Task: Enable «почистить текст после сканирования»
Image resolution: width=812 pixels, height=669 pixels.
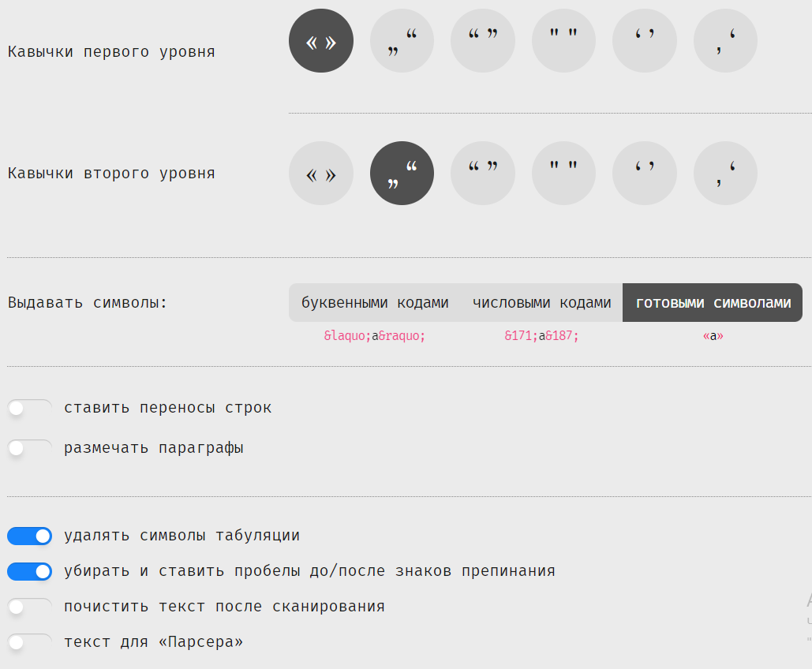Action: pos(29,607)
